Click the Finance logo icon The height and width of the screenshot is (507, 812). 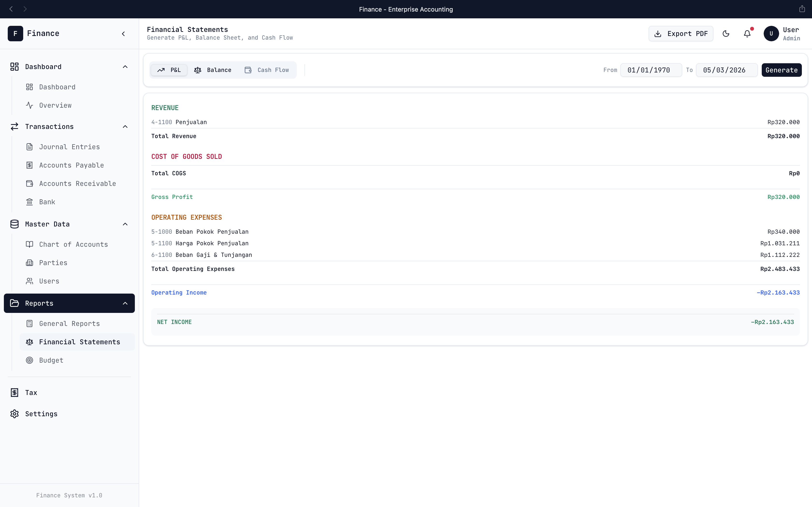click(x=15, y=34)
